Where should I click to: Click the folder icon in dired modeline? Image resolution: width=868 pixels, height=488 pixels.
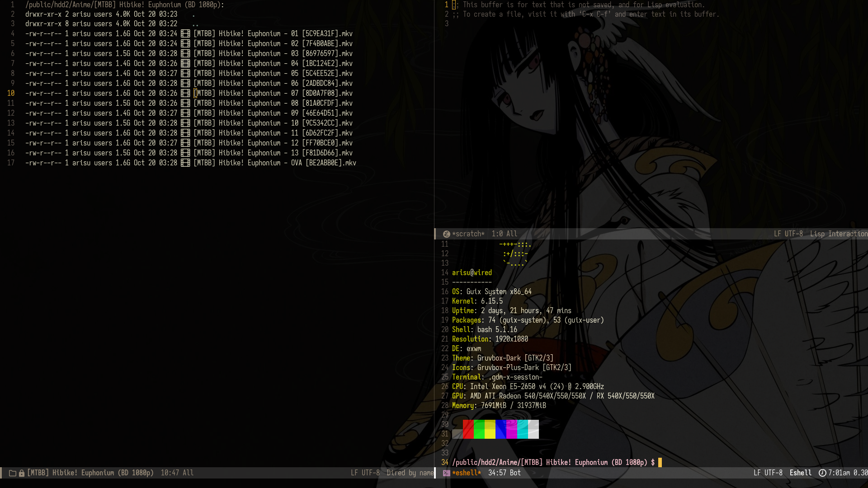13,473
